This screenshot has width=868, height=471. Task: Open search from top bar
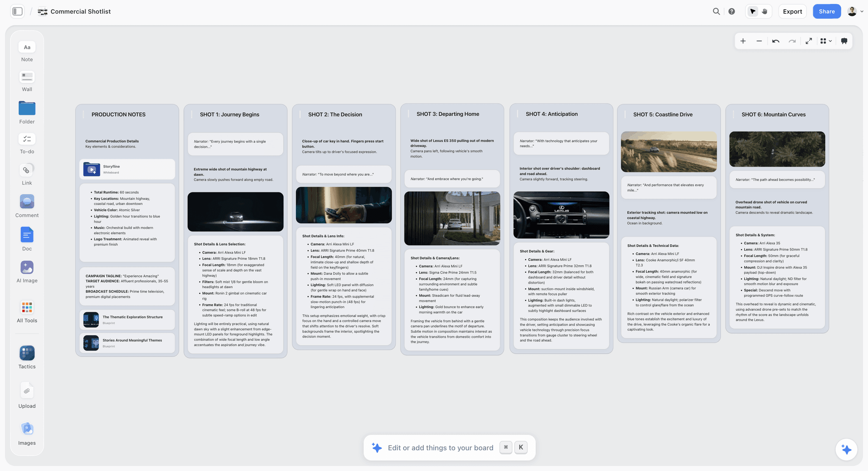[716, 11]
